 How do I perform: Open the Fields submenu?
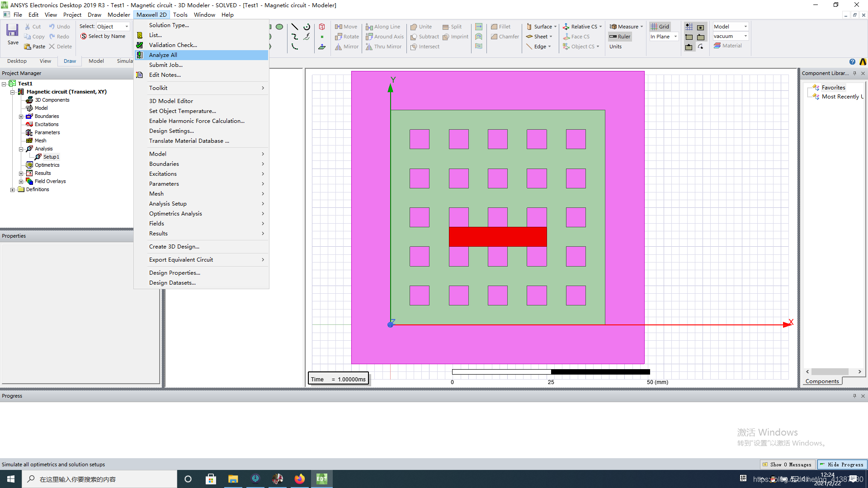[x=201, y=224]
